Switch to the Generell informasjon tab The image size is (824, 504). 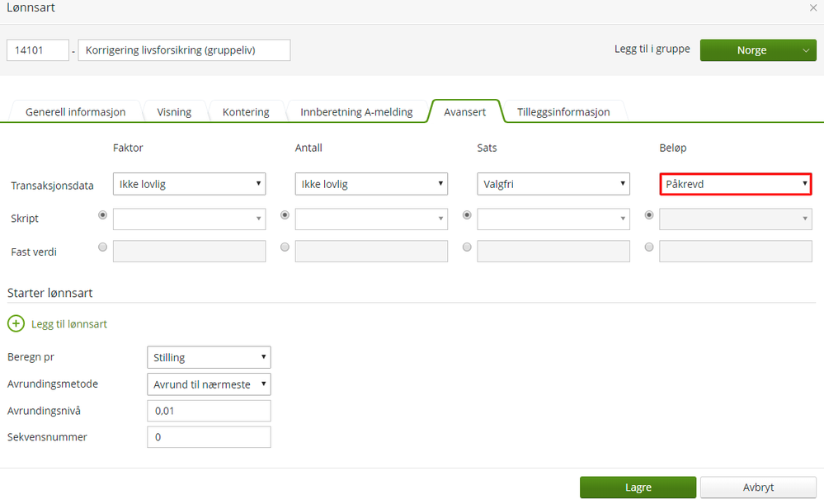click(x=75, y=111)
